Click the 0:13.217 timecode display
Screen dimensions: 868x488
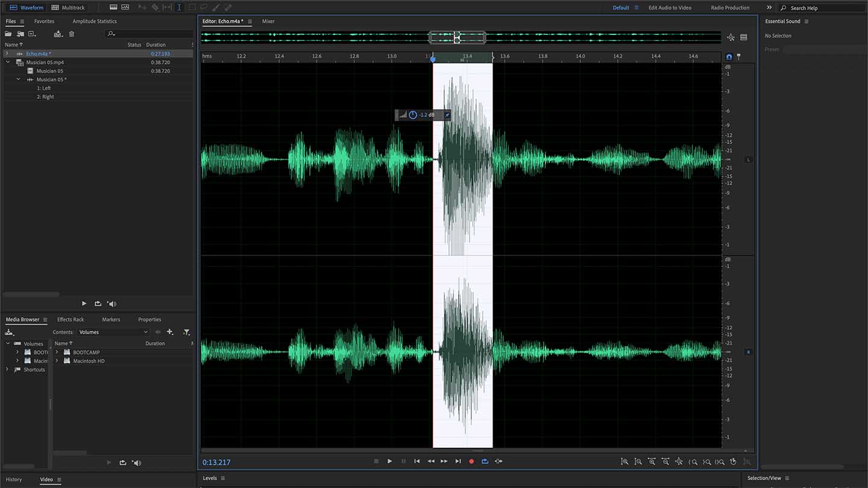pyautogui.click(x=216, y=462)
